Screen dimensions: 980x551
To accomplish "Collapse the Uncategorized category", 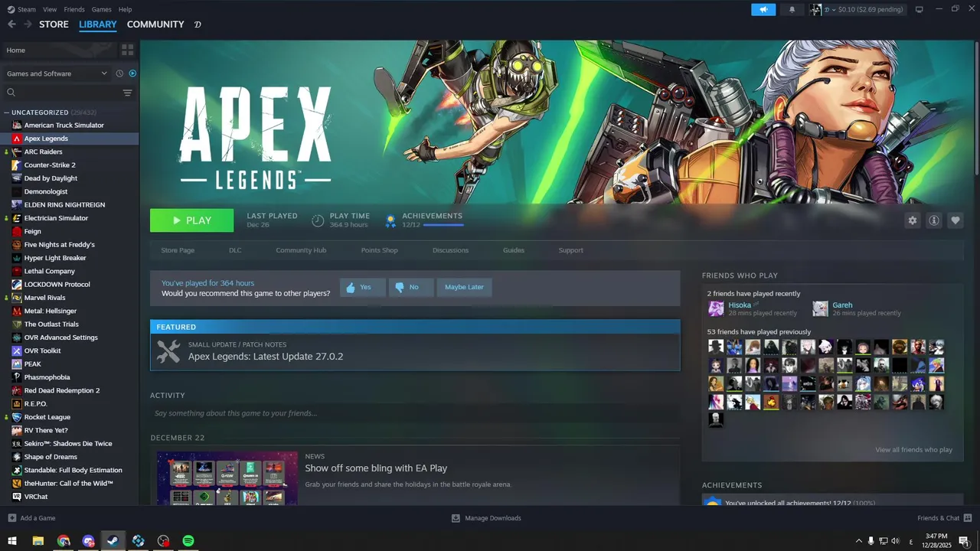I will tap(6, 112).
